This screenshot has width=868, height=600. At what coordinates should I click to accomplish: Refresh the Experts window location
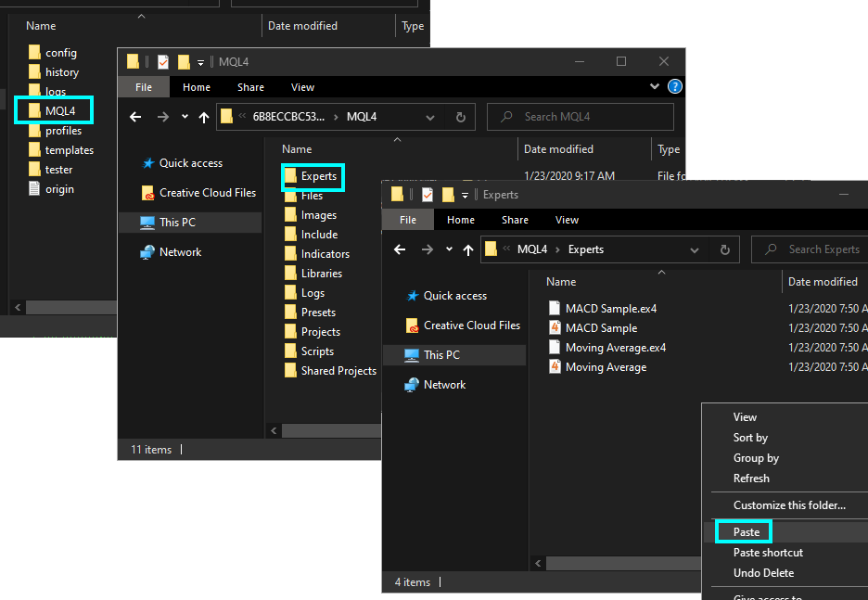(724, 249)
